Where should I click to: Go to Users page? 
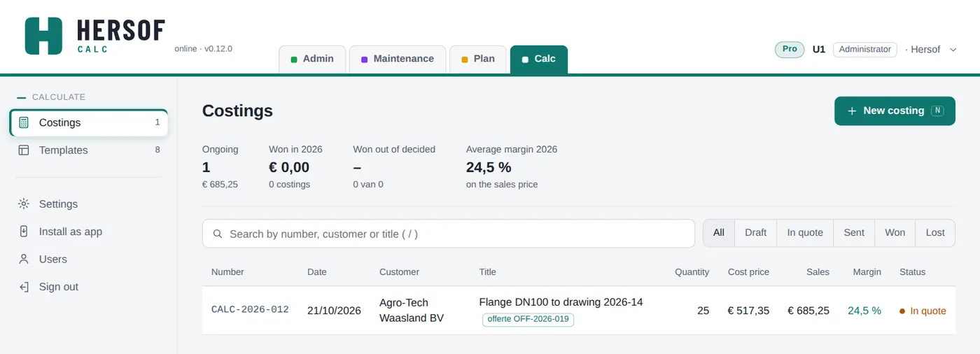[89, 259]
